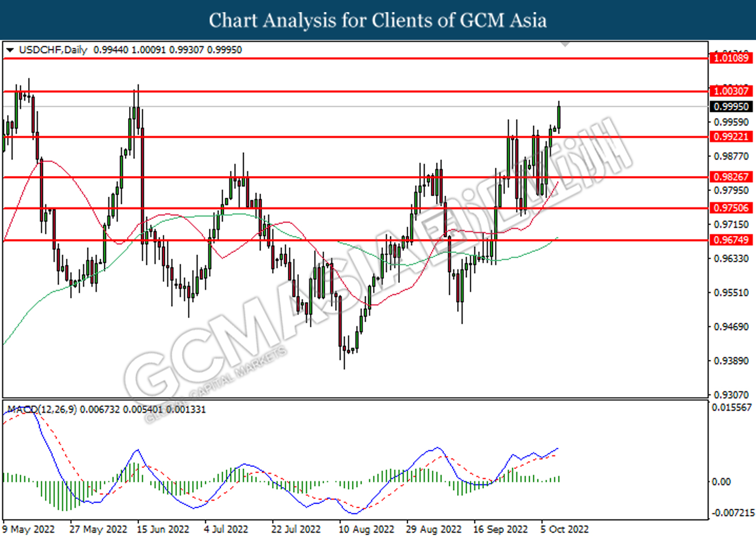The width and height of the screenshot is (756, 540).
Task: Click the 0.97950 price axis value
Action: coord(731,191)
